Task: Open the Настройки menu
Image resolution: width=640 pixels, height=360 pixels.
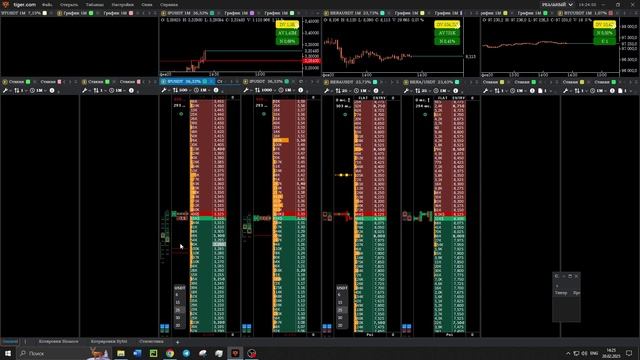Action: [122, 4]
